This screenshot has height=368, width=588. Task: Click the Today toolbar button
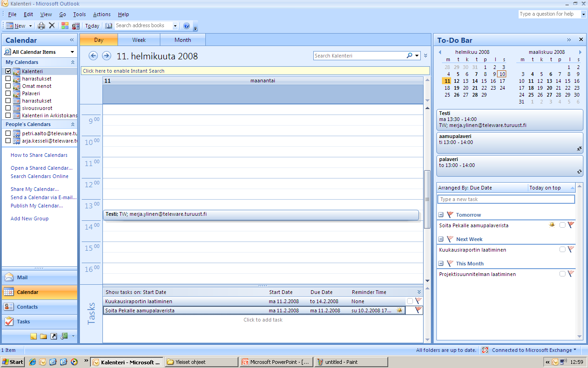[x=92, y=26]
